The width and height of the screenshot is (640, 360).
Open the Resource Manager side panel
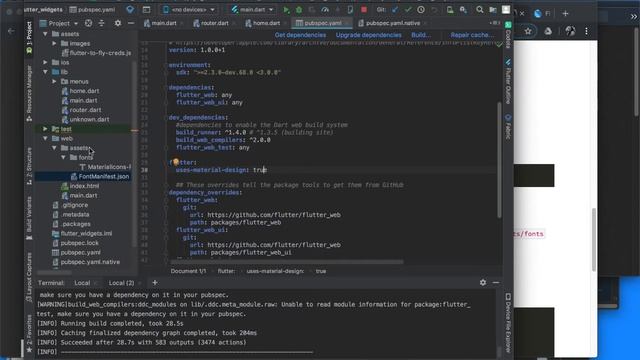[x=29, y=93]
